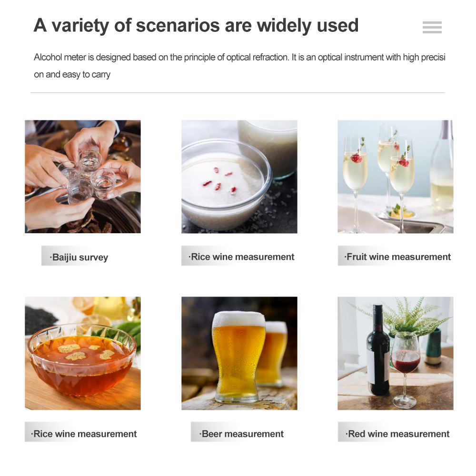Viewport: 476px width, 476px height.
Task: Click the horizontal divider line under description
Action: pos(238,93)
